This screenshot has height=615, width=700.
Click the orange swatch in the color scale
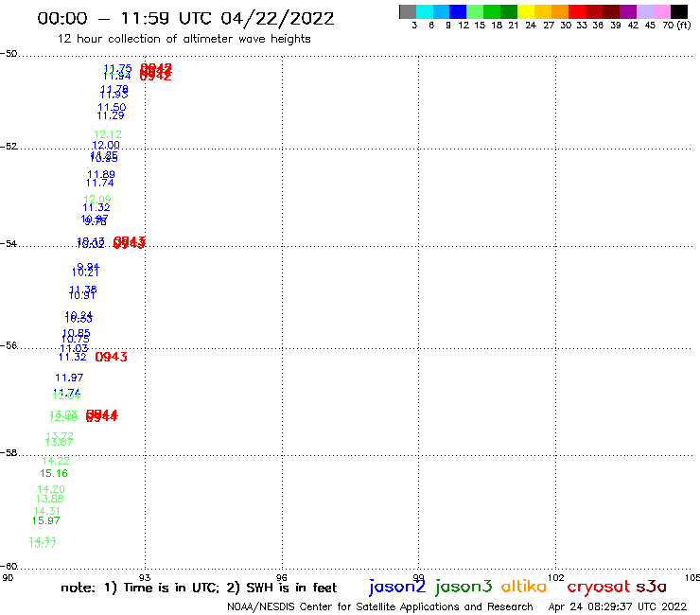560,11
